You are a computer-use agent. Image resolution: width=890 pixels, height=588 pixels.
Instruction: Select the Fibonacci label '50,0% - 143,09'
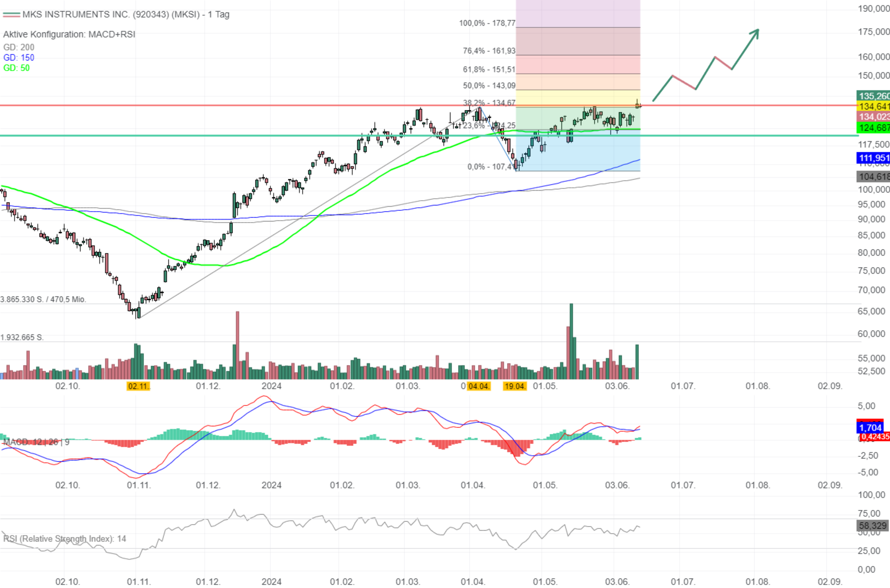coord(489,86)
